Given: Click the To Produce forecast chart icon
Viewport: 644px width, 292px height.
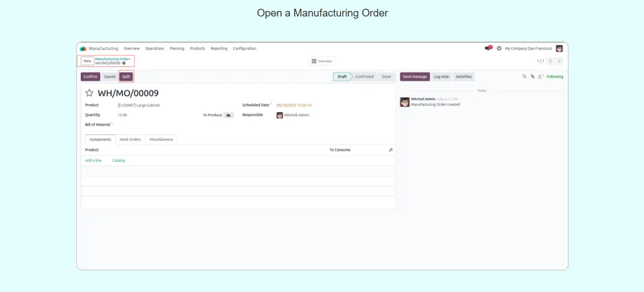Looking at the screenshot, I should pyautogui.click(x=228, y=115).
